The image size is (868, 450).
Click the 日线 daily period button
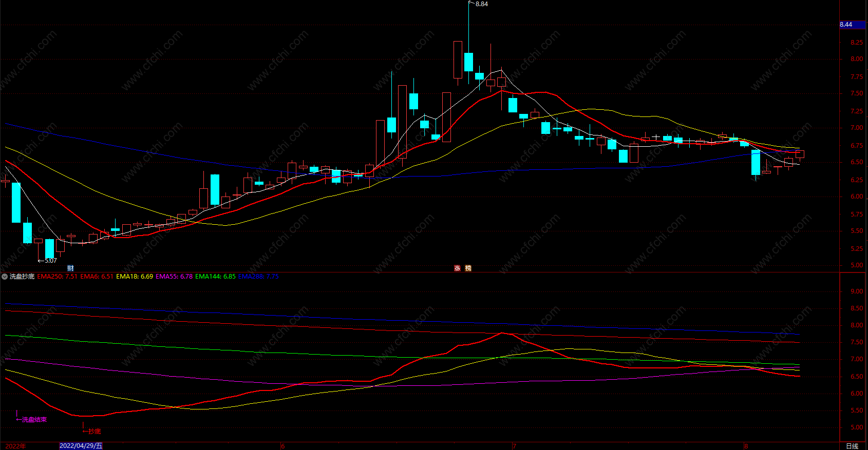click(x=852, y=446)
